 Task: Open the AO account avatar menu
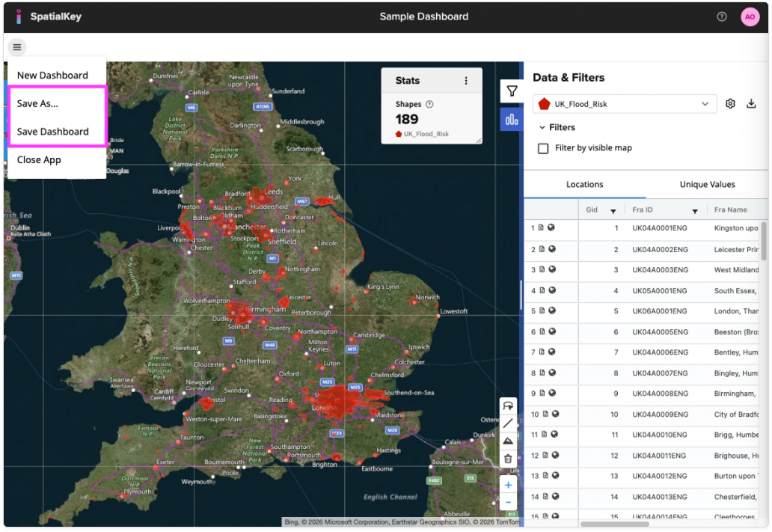tap(750, 16)
